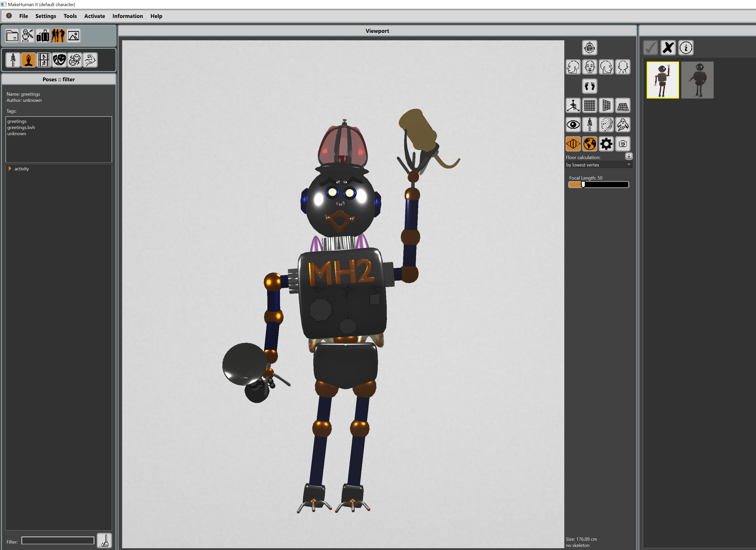
Task: Select the Pose category silhouettes icon
Action: [58, 36]
